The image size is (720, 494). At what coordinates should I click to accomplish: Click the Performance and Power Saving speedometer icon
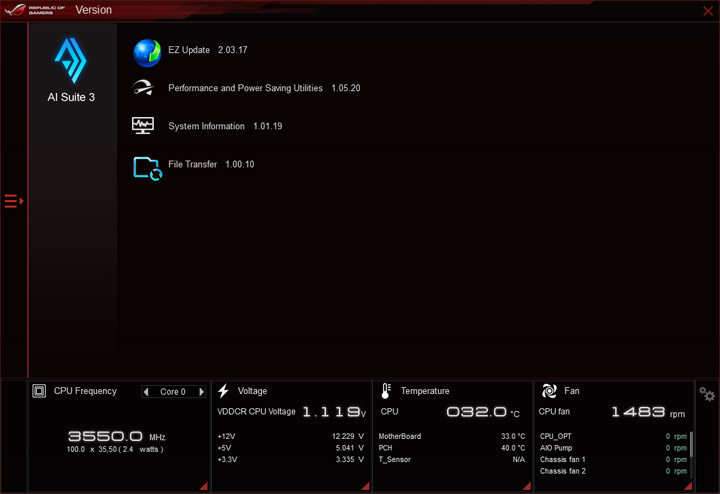click(x=143, y=87)
